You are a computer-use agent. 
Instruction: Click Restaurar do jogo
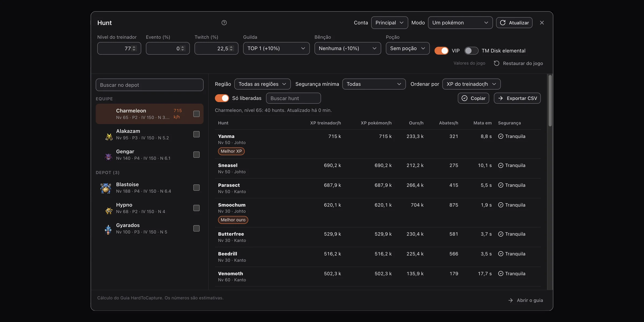(518, 63)
